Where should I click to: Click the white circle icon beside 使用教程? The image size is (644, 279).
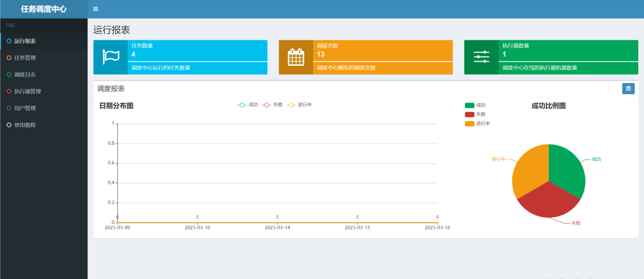coord(9,125)
